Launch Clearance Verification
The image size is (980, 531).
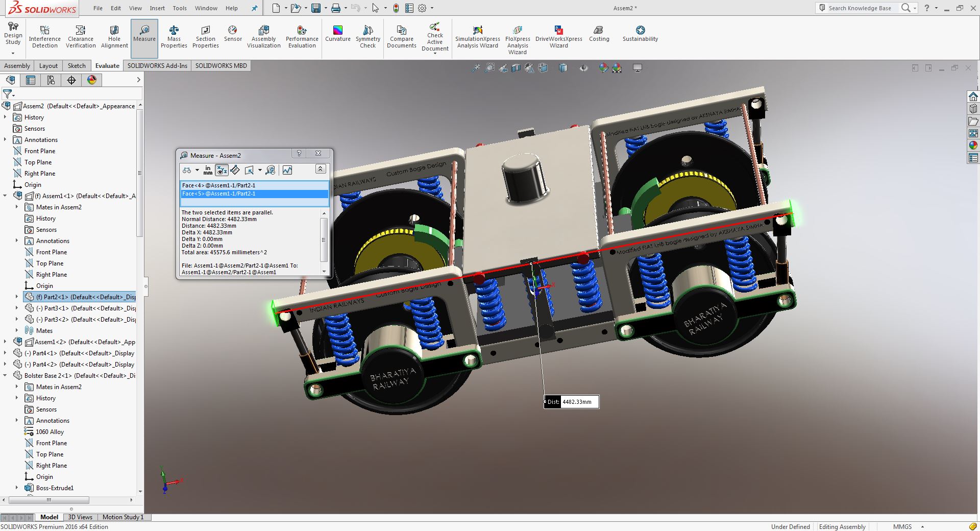click(81, 37)
